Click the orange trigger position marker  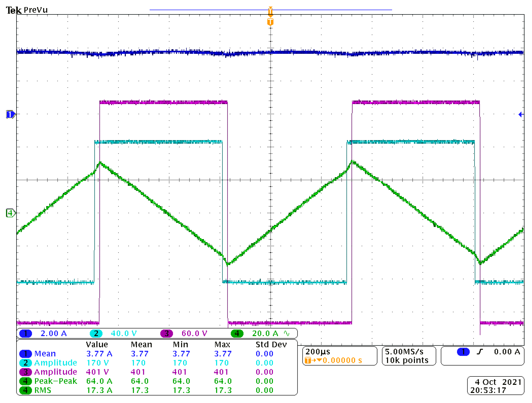click(x=270, y=22)
